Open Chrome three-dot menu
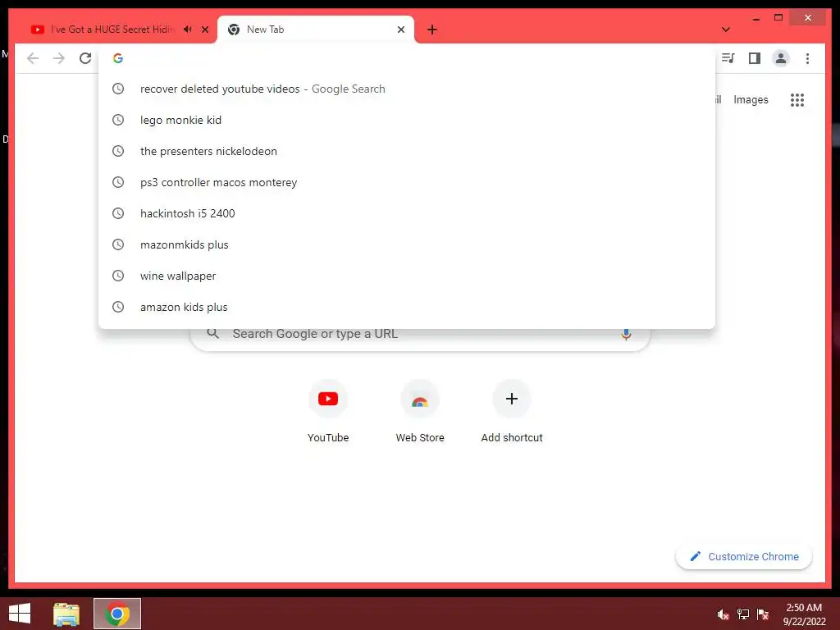 [807, 58]
